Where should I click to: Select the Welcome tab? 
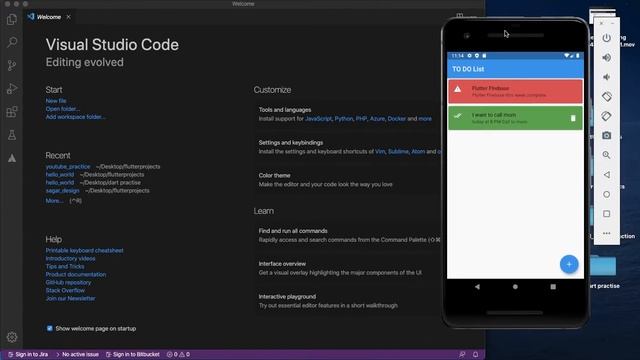(x=49, y=17)
